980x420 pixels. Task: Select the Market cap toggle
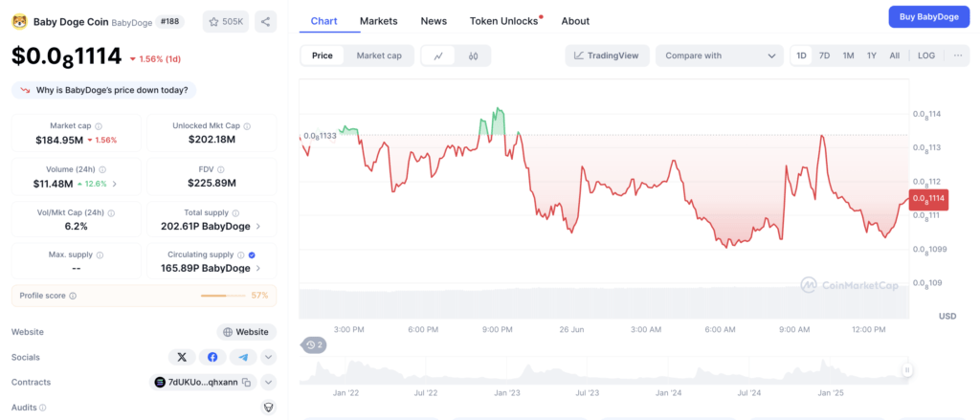tap(379, 55)
